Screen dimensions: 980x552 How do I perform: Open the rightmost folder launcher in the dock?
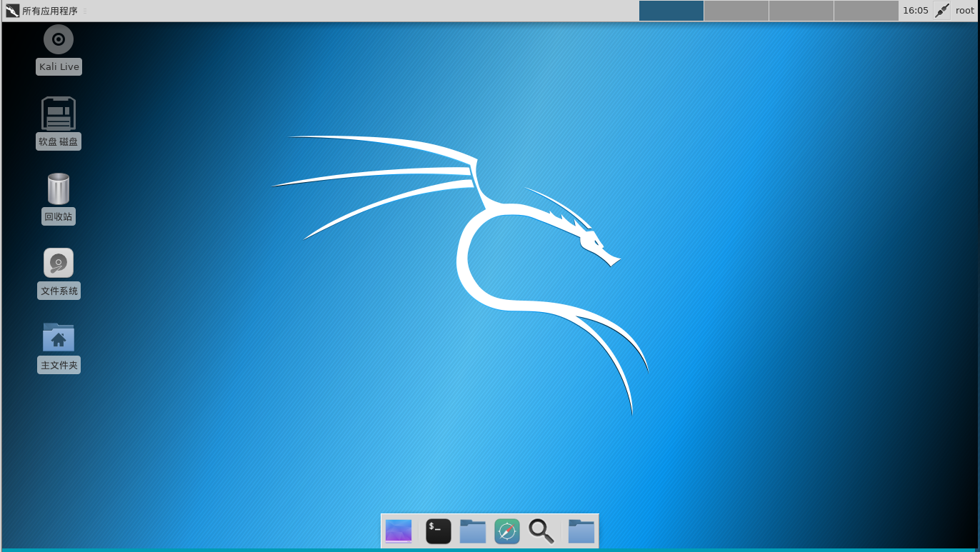tap(581, 531)
